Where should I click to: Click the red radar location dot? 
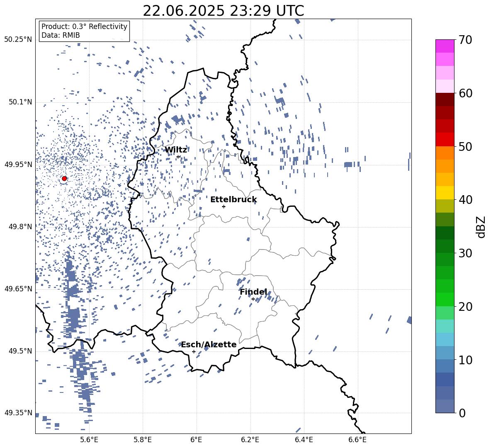tap(64, 179)
